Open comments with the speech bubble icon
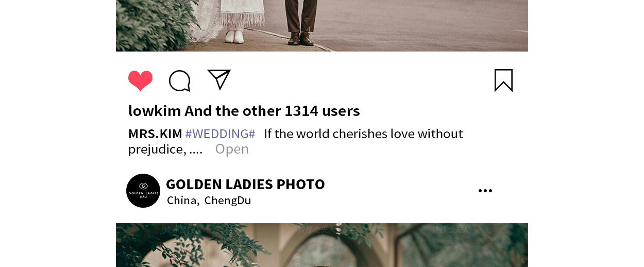Screen dimensions: 644x267 (180, 81)
